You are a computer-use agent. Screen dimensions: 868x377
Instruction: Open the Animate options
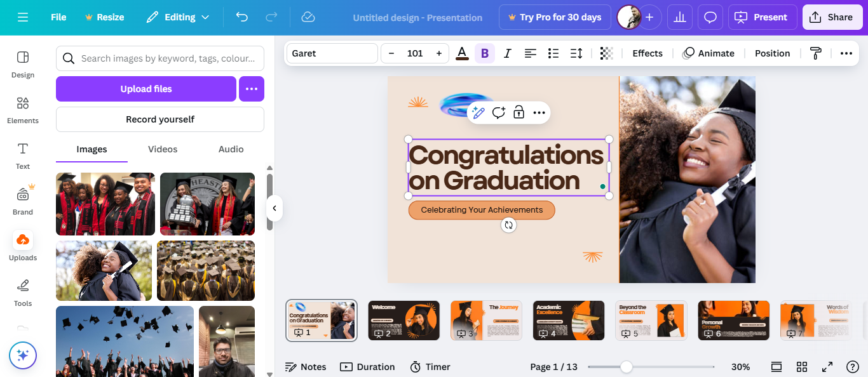tap(708, 53)
